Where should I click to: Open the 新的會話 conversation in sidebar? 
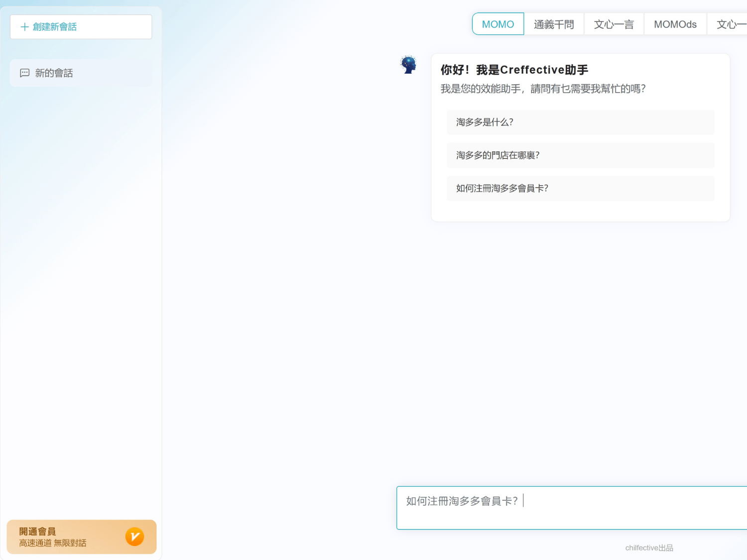[x=81, y=73]
